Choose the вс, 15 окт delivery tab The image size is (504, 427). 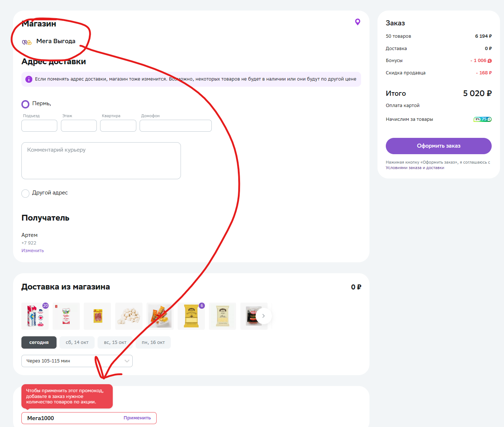tap(115, 342)
